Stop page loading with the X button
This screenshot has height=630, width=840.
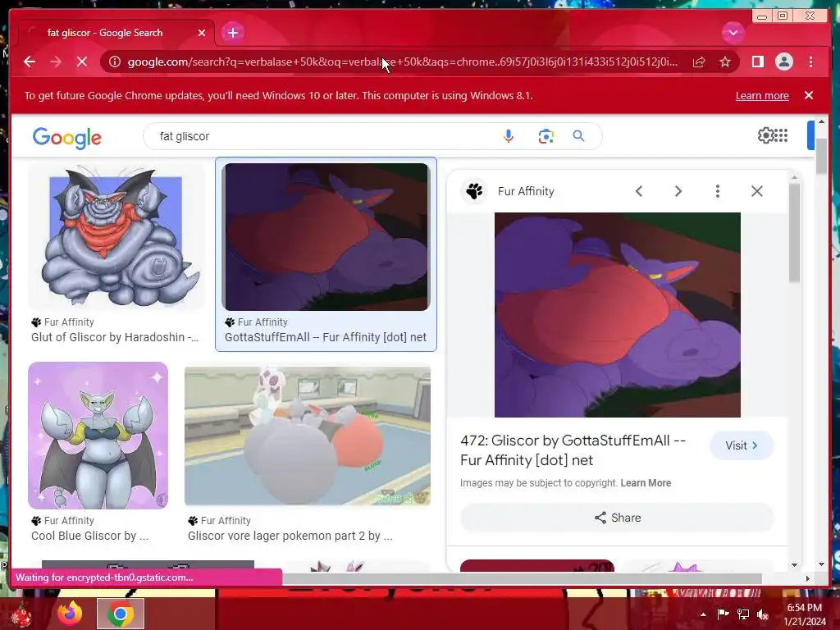[x=81, y=62]
